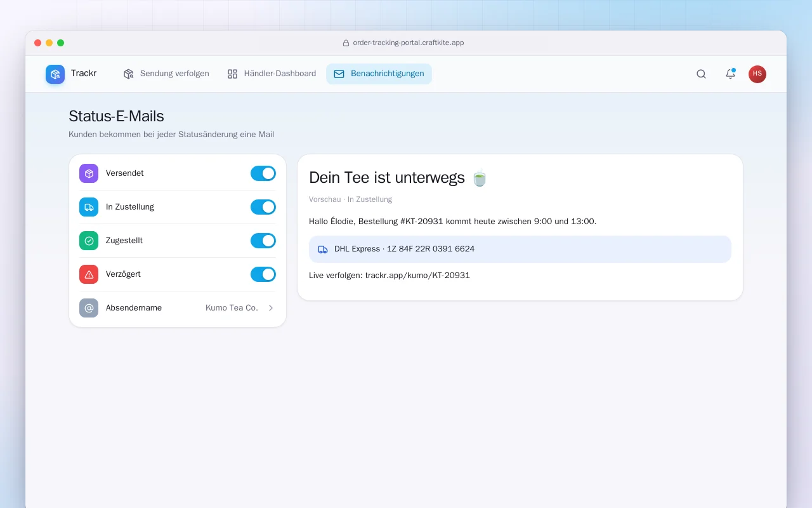
Task: Click the Kunden bekommen bei jeder Statusänderung subtitle
Action: click(171, 135)
